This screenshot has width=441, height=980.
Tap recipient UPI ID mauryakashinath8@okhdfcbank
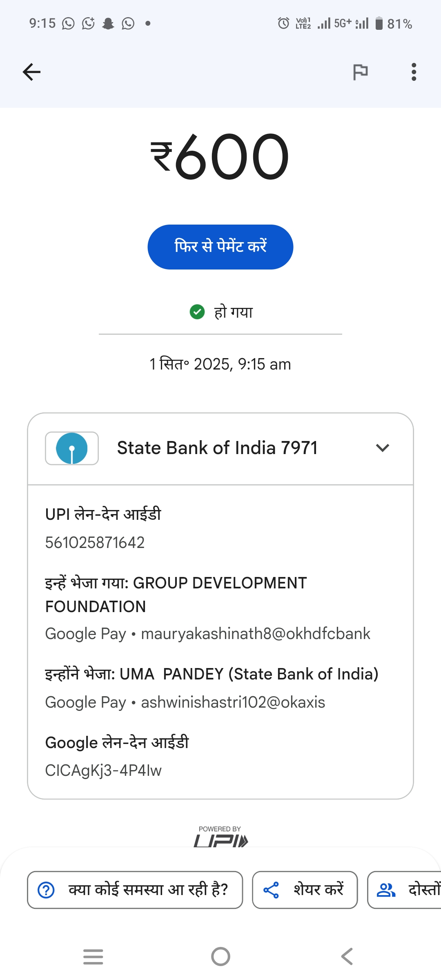click(x=255, y=634)
